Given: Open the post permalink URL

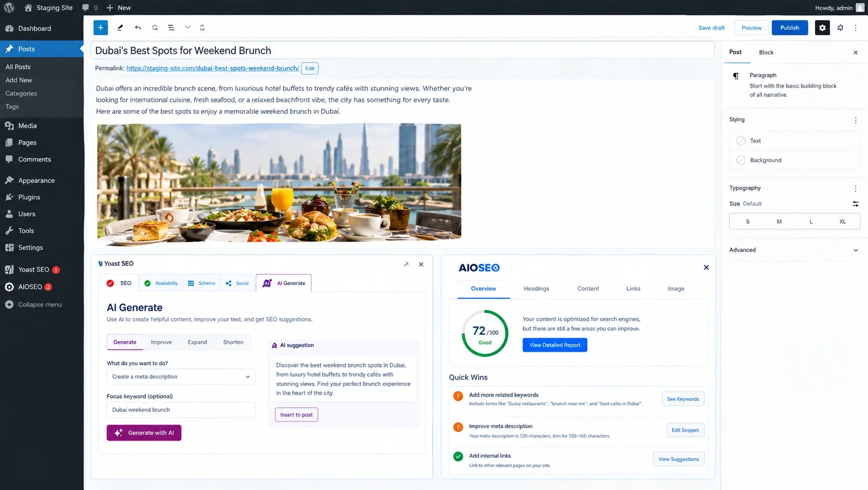Looking at the screenshot, I should (x=213, y=68).
